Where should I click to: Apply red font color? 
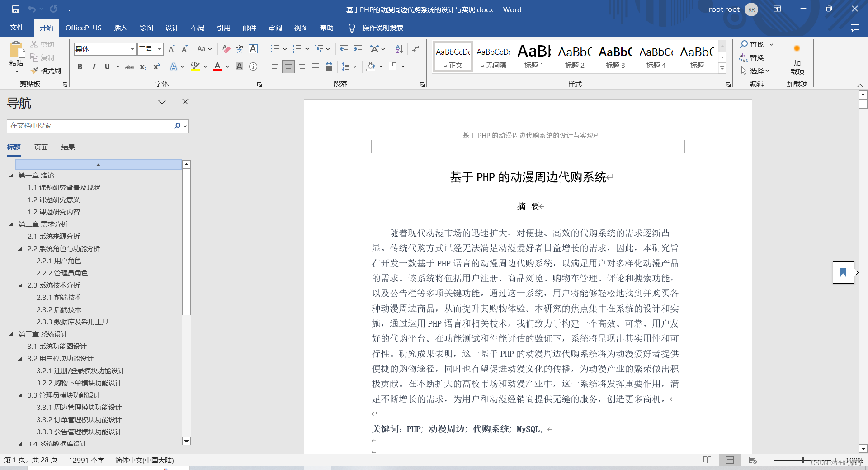[x=217, y=67]
